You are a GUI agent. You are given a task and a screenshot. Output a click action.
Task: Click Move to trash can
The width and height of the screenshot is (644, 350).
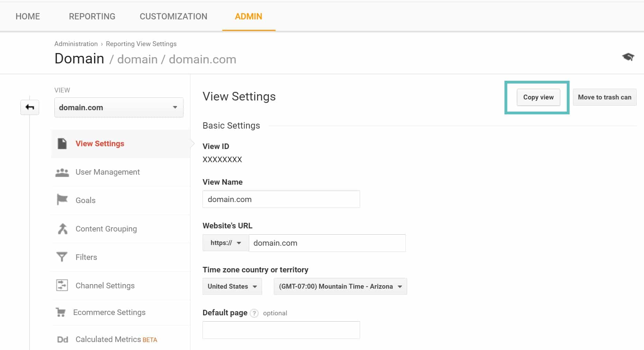click(x=605, y=97)
